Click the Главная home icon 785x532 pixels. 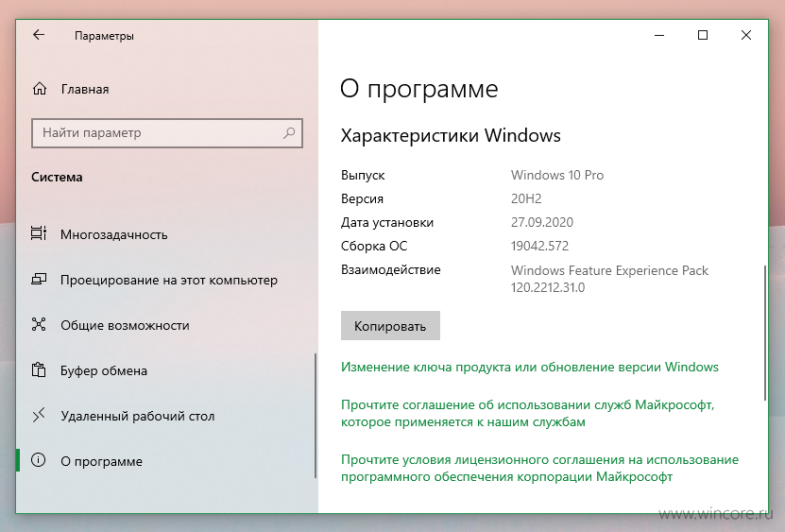tap(39, 89)
